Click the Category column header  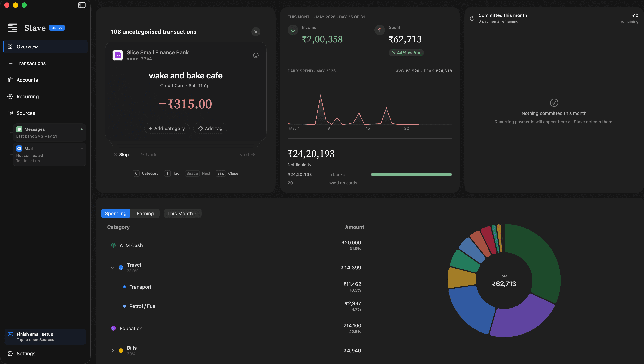118,227
